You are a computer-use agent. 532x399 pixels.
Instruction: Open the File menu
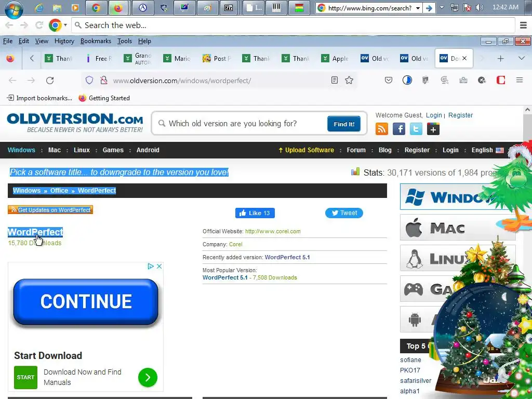point(7,41)
